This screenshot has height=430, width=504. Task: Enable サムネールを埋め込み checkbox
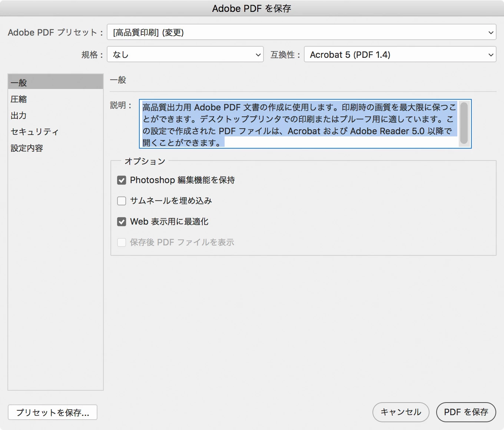(122, 201)
